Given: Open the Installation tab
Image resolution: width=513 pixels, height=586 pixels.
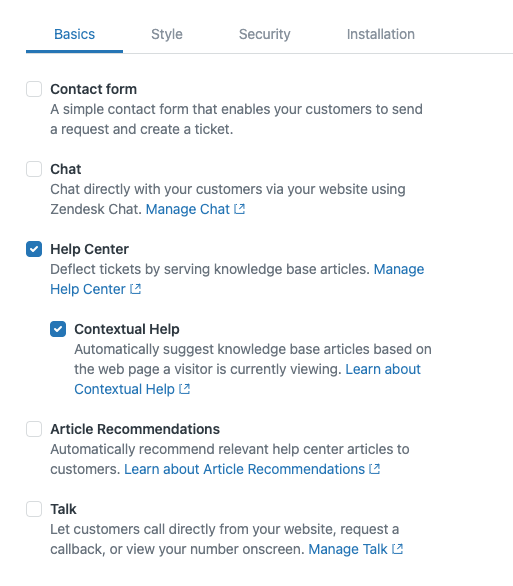Looking at the screenshot, I should pyautogui.click(x=381, y=34).
